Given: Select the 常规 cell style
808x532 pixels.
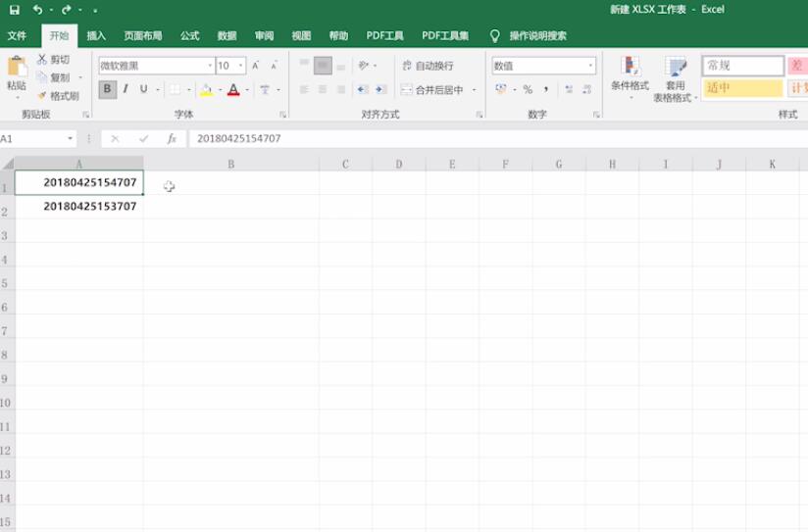Looking at the screenshot, I should point(743,66).
